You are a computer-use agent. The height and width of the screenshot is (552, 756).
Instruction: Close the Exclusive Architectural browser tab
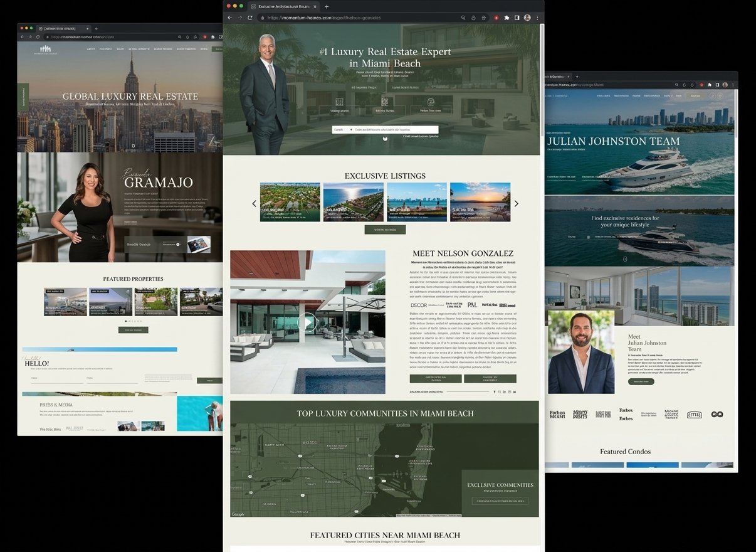pos(316,6)
